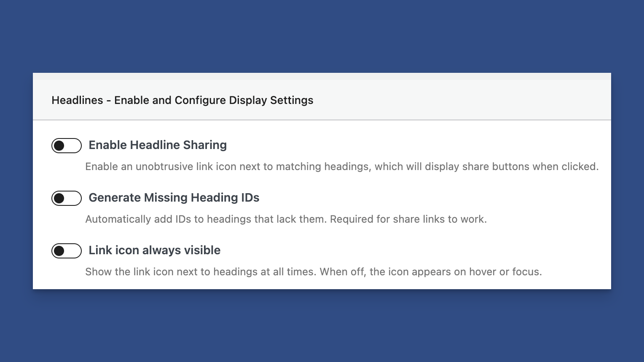Click the "Generate Missing Heading IDs" label

(x=174, y=198)
